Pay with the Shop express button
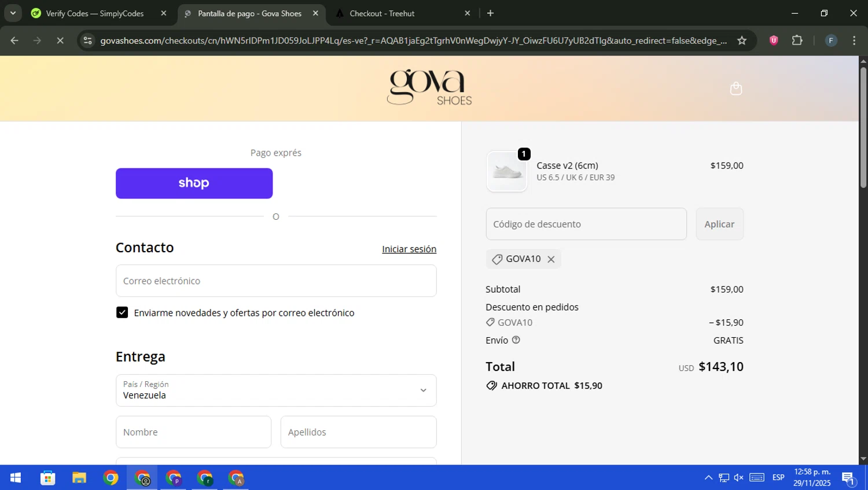Image resolution: width=868 pixels, height=490 pixels. pos(194,183)
